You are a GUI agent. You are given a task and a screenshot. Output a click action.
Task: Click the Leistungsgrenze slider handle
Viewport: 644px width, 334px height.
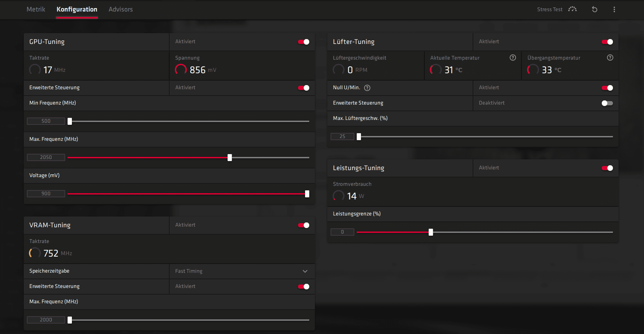(431, 232)
